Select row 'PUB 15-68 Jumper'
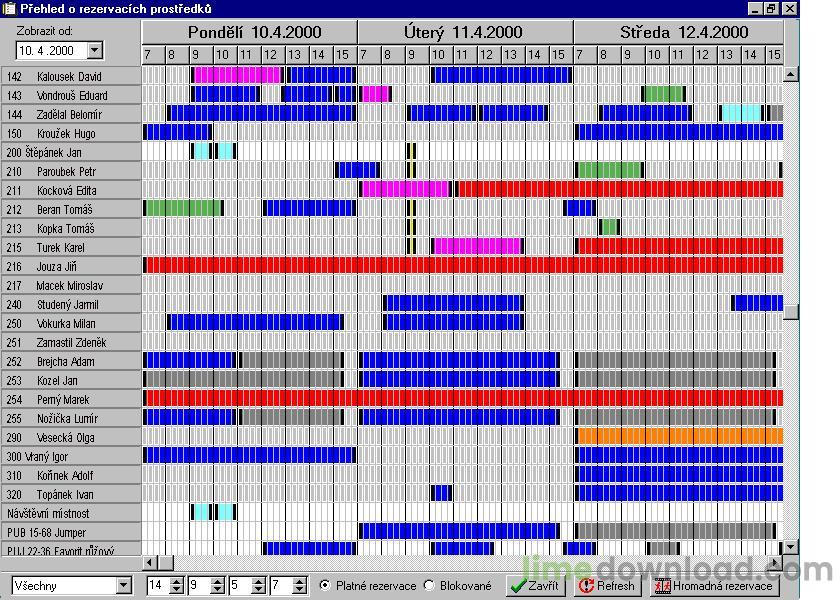Screen dimensions: 840x600 click(71, 532)
